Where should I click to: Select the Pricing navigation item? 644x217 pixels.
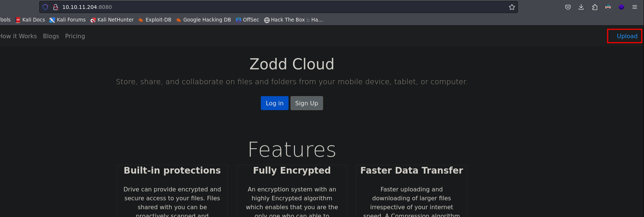click(75, 36)
